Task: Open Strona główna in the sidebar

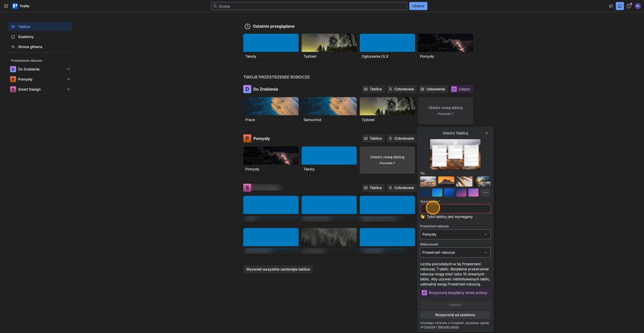Action: [40, 47]
